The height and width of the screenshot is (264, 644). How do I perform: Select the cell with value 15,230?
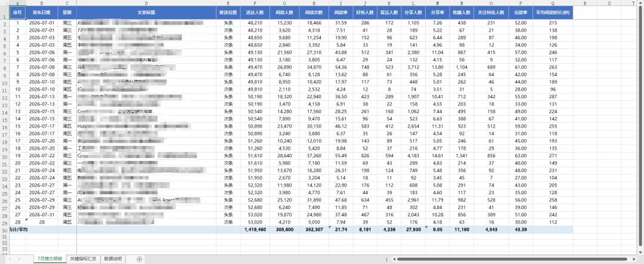(284, 23)
